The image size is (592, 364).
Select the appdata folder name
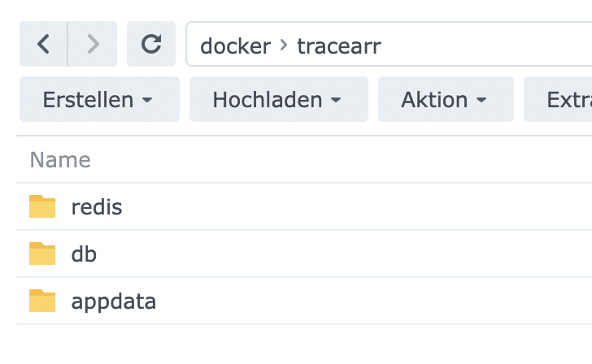pyautogui.click(x=114, y=301)
